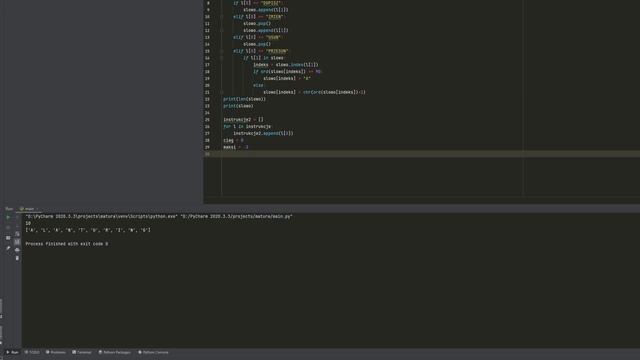Screen dimensions: 640x360
Task: Click the 'instrukcje2.append' code line
Action: click(x=263, y=133)
